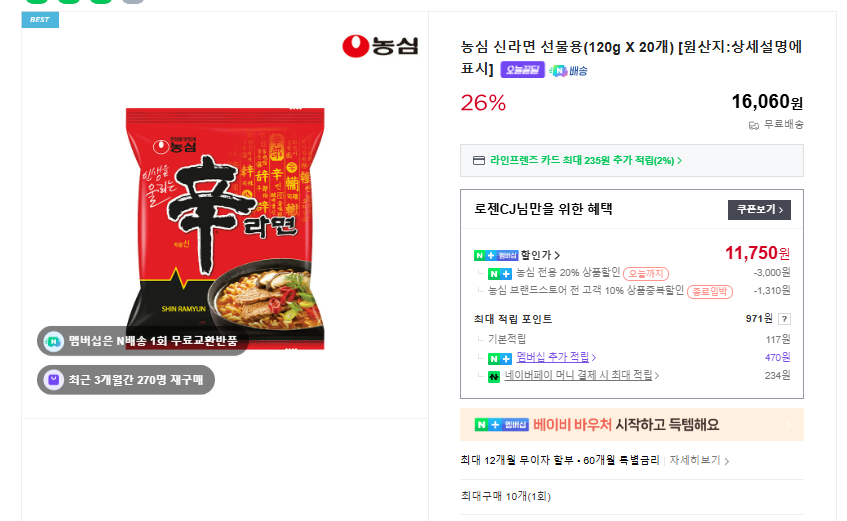Click the card icon in 라인프렌즈 banner
The width and height of the screenshot is (847, 521).
[479, 161]
